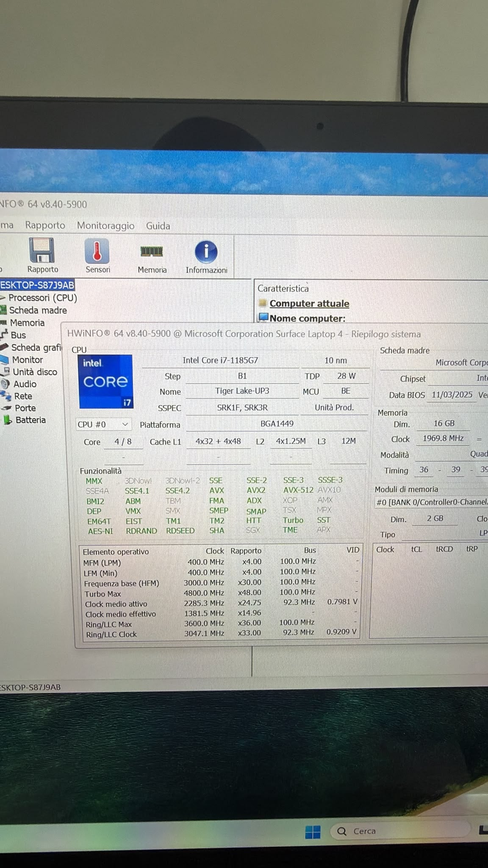Open the Windows Start button
The height and width of the screenshot is (868, 488).
point(313,832)
